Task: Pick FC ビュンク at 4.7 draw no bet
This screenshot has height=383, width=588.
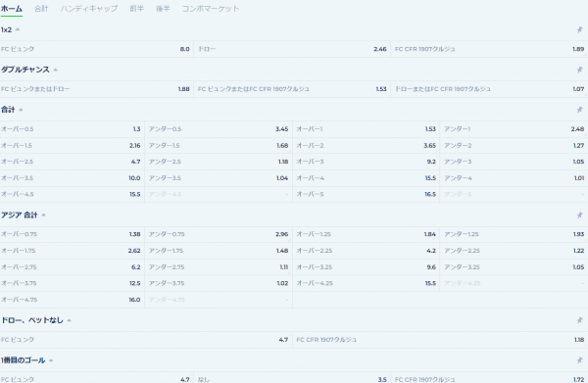Action: pos(146,340)
